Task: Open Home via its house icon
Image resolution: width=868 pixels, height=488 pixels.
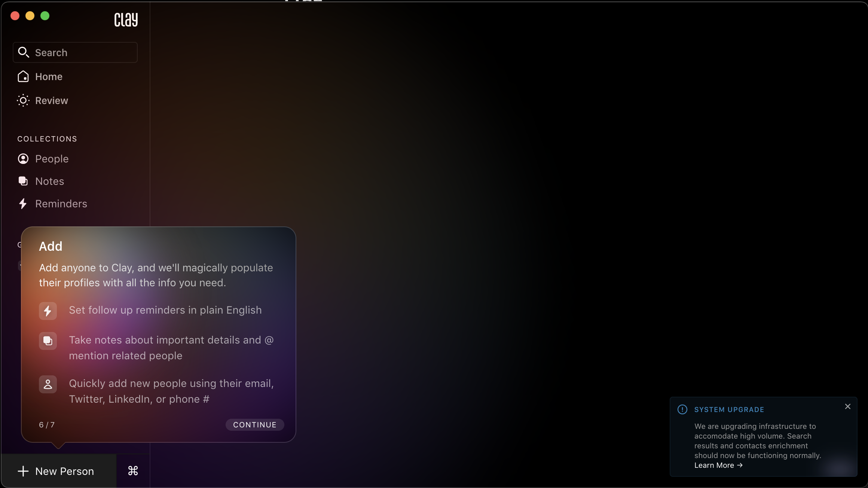Action: click(x=23, y=76)
